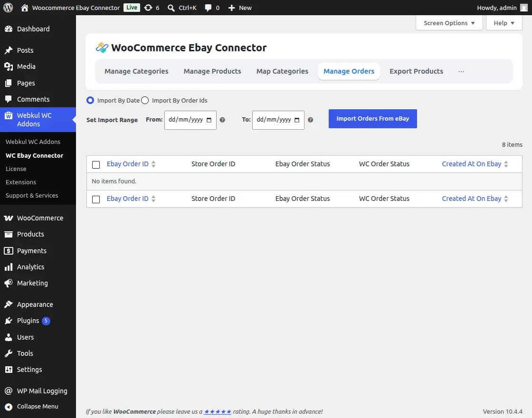Switch to Map Categories tab

click(x=282, y=71)
